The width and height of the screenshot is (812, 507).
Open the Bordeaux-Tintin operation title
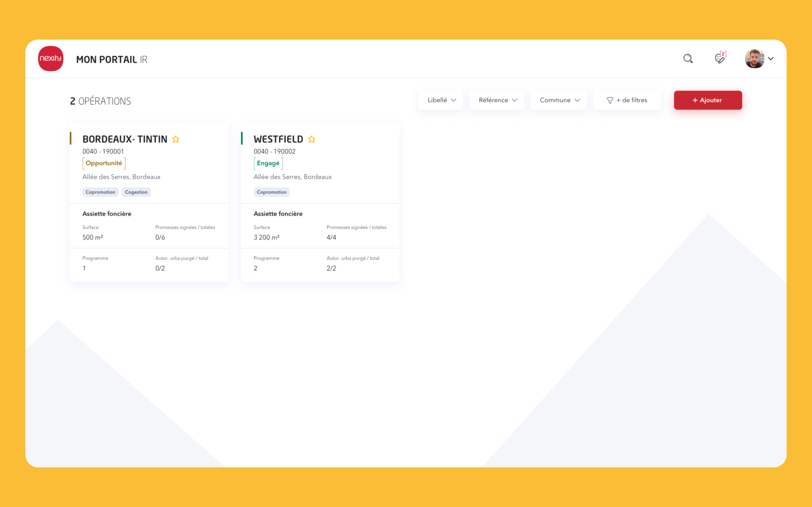point(125,139)
